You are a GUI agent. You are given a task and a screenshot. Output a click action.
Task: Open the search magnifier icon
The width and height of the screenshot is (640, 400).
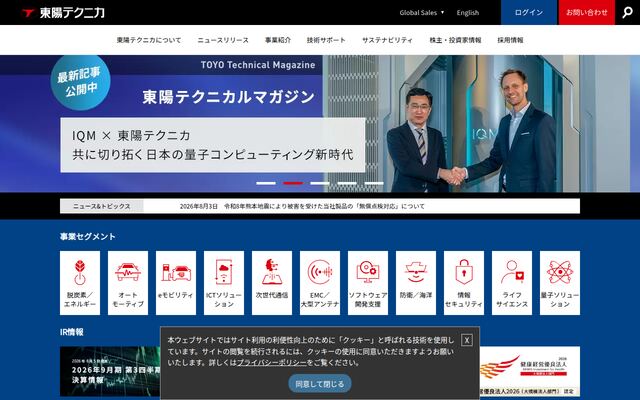627,13
